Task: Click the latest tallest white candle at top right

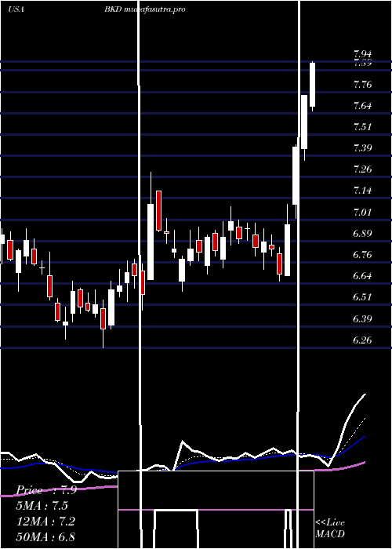Action: 312,85
